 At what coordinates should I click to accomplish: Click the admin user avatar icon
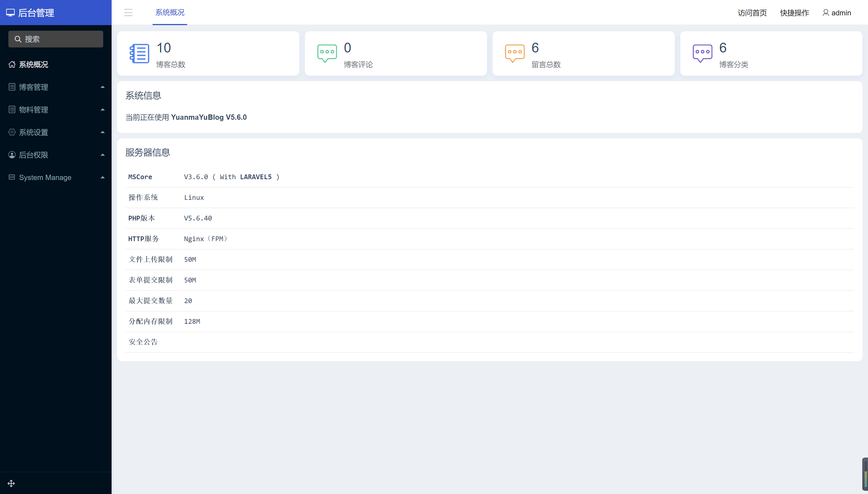click(826, 13)
